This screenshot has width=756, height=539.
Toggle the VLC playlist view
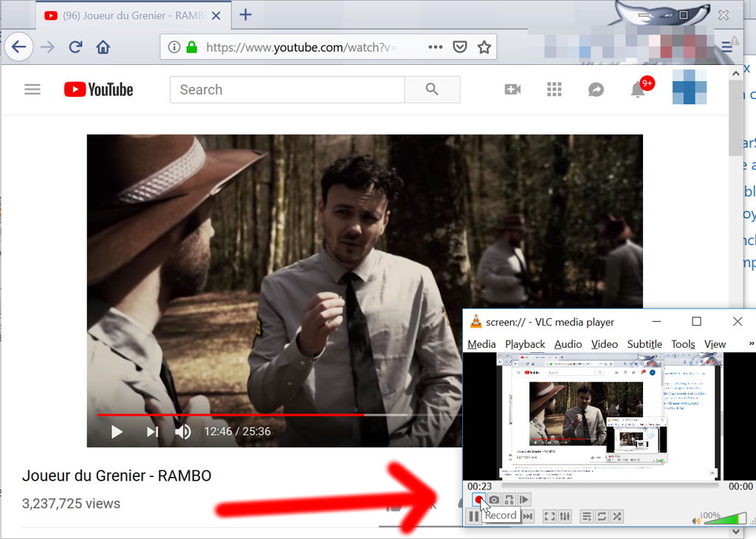(x=586, y=517)
